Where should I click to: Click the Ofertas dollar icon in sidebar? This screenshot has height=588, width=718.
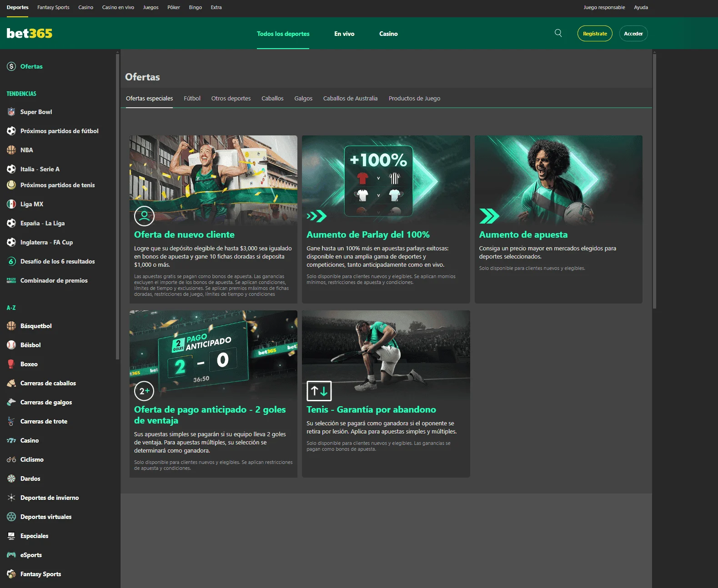pyautogui.click(x=11, y=66)
